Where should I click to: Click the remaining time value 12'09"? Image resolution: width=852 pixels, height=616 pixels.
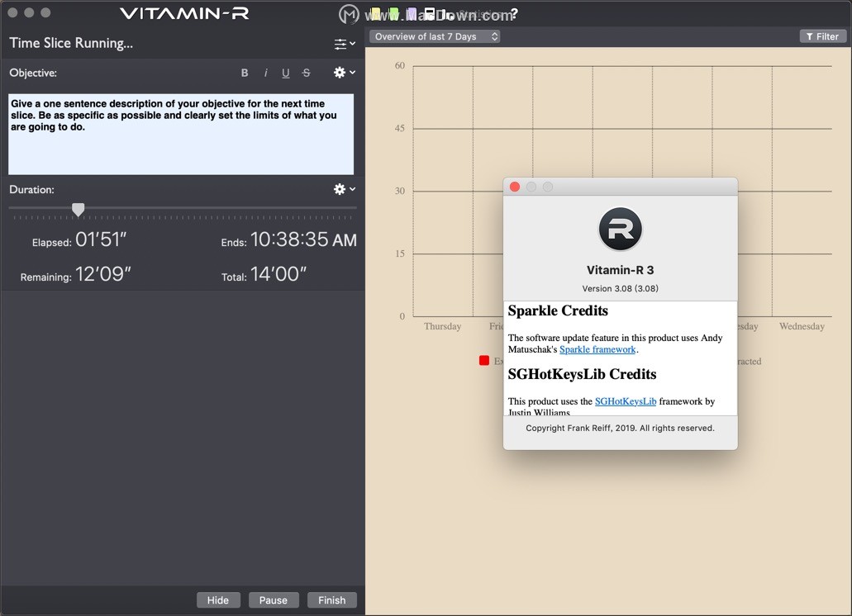point(103,274)
